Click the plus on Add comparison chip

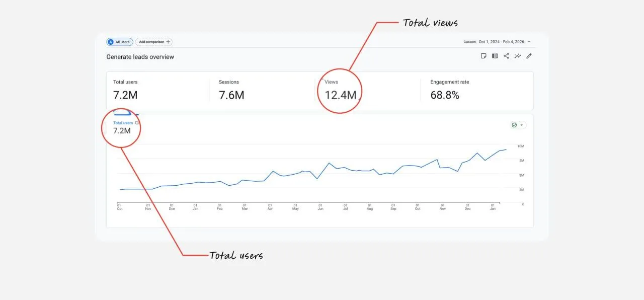pos(168,42)
